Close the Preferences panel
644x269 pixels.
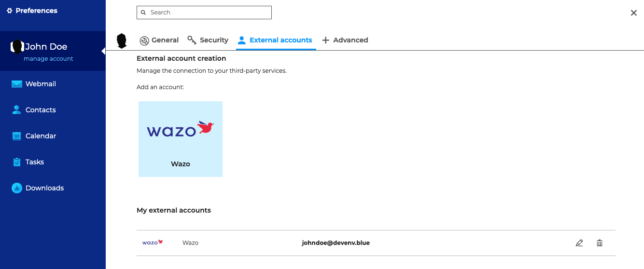634,13
